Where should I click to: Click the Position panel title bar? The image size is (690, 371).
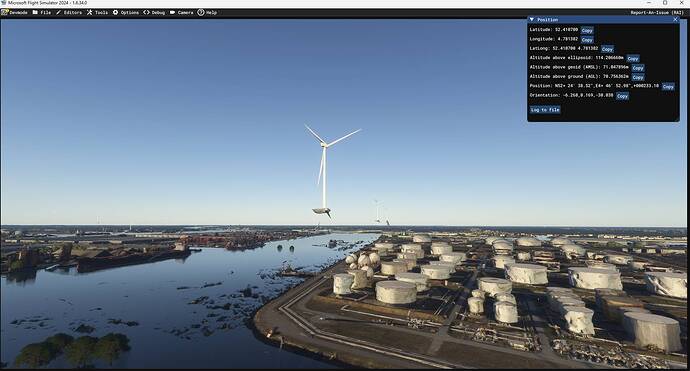coord(603,19)
